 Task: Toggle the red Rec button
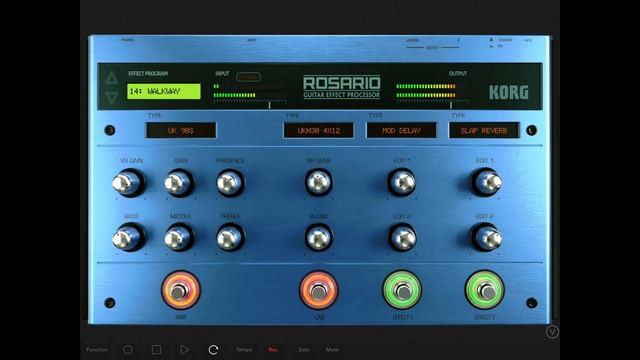[273, 349]
